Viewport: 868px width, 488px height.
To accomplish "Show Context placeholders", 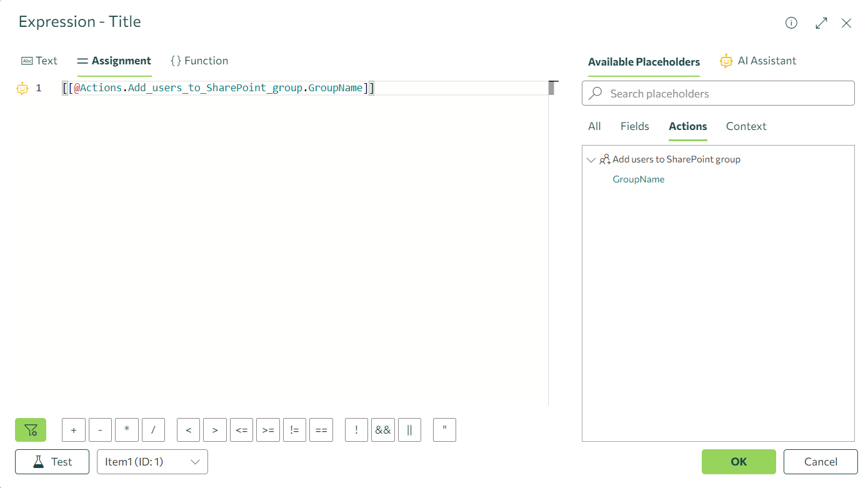I will (746, 126).
